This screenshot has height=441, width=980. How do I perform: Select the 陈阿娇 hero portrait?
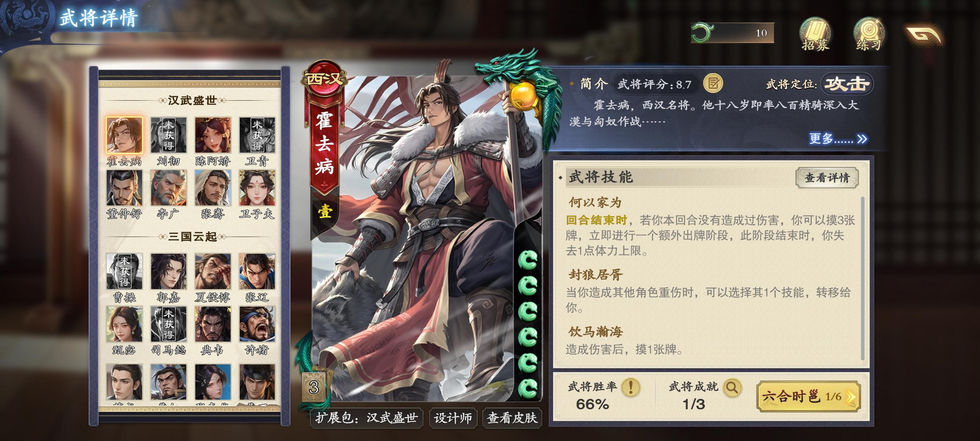tap(213, 135)
